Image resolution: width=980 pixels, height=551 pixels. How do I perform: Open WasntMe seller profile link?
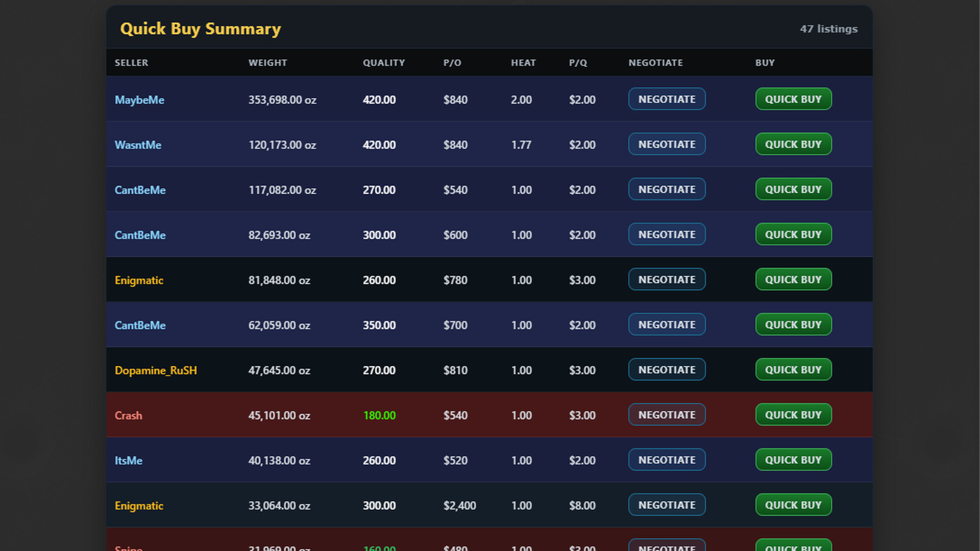click(138, 145)
